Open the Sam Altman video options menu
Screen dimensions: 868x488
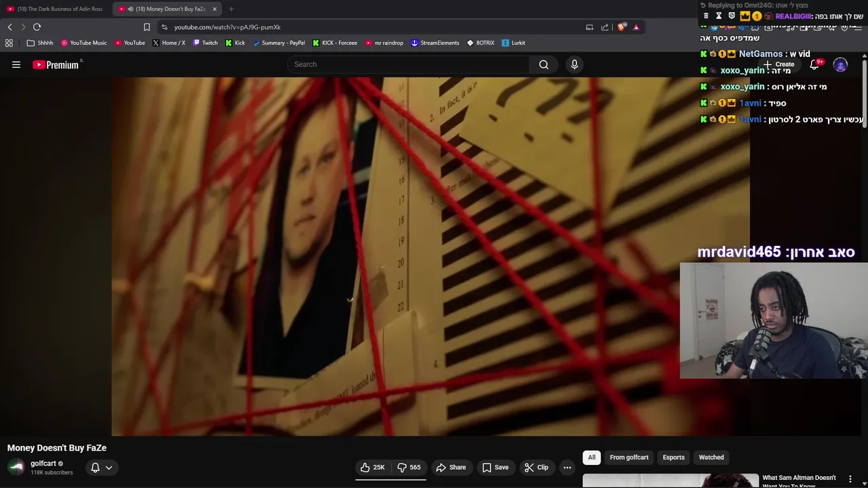click(x=850, y=479)
